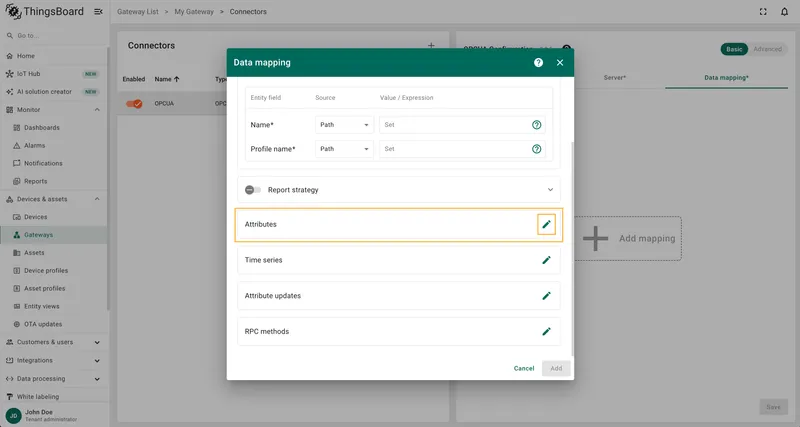
Task: Click the Add button in the dialog
Action: click(556, 368)
